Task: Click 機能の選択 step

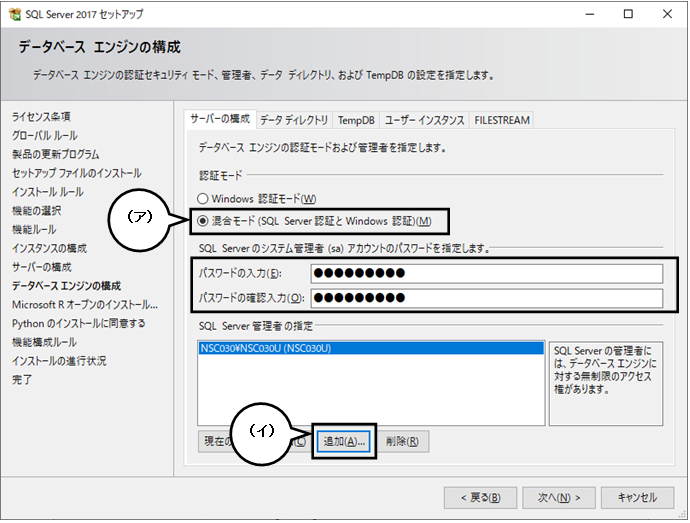Action: point(37,211)
